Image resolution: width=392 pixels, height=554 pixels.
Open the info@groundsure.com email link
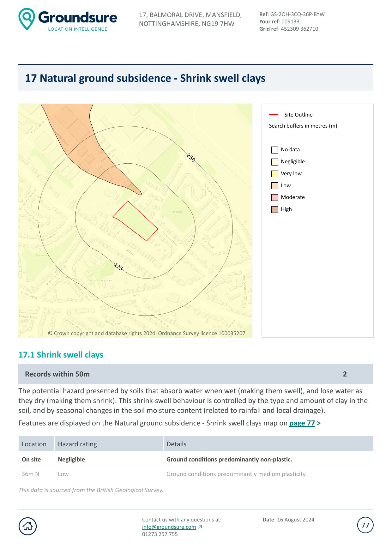click(x=169, y=527)
